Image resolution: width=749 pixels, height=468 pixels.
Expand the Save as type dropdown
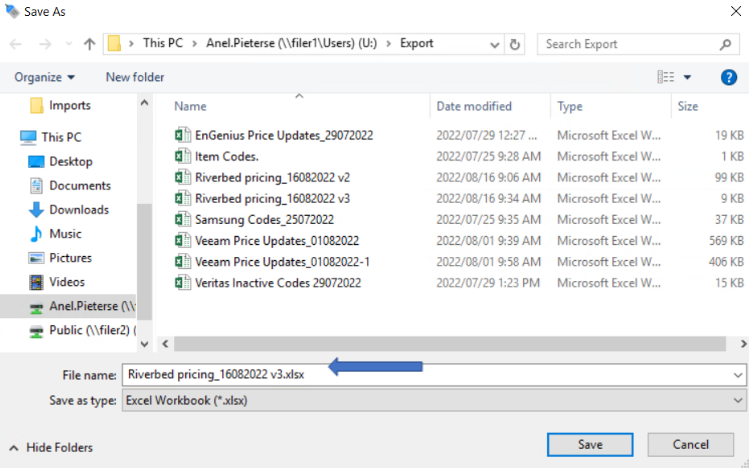737,400
